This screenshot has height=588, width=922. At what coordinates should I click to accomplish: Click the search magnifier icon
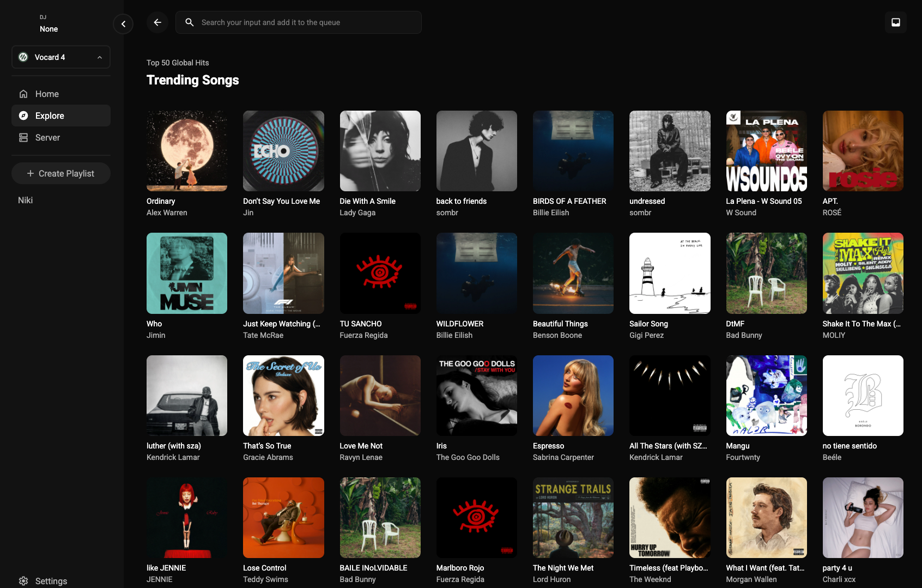(189, 22)
